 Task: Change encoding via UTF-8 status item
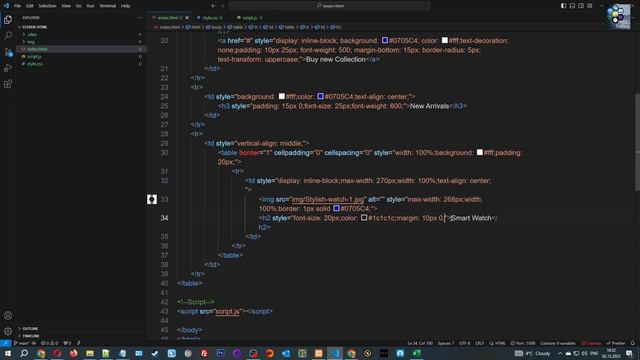click(x=464, y=343)
